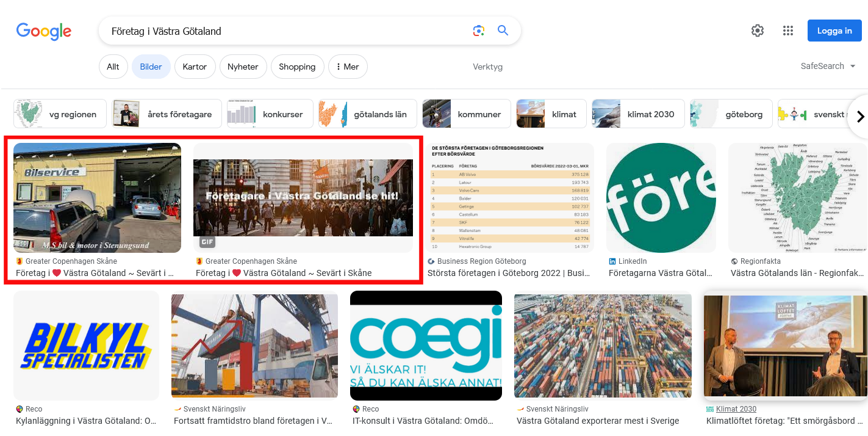Viewport: 868px width, 436px height.
Task: Open the SafeSearch dropdown
Action: pyautogui.click(x=828, y=66)
